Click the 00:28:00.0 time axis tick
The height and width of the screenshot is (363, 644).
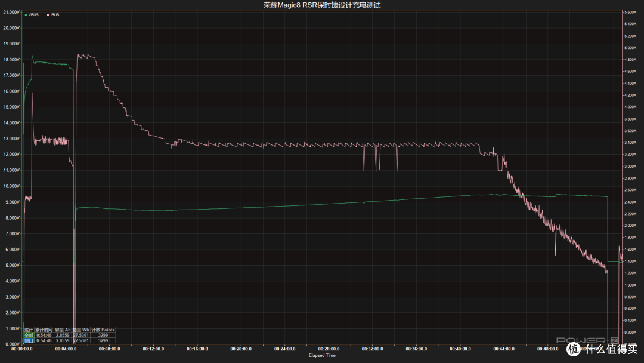(329, 349)
